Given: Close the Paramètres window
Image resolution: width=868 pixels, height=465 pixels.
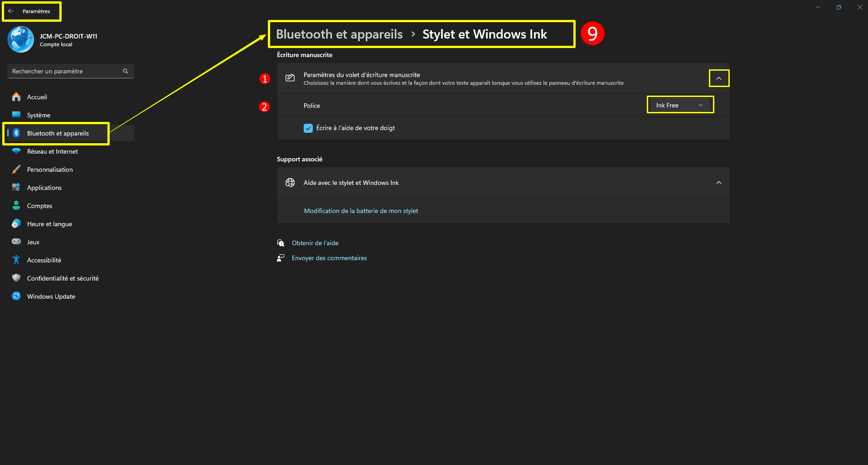Looking at the screenshot, I should 859,7.
